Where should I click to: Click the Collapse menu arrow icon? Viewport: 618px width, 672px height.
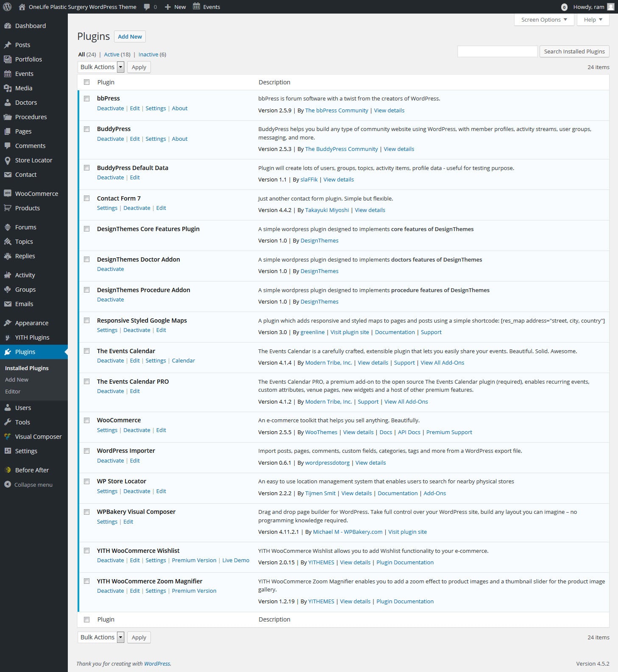(8, 485)
